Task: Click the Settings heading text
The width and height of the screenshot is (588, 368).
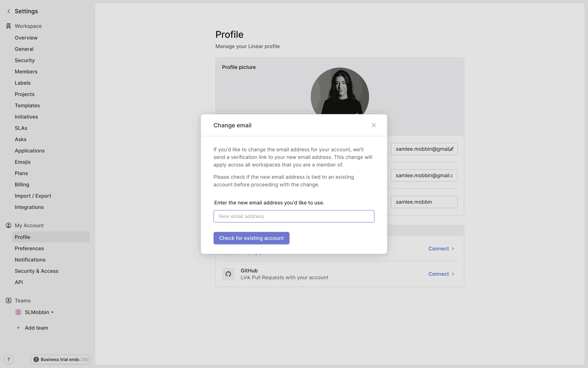Action: (x=26, y=11)
